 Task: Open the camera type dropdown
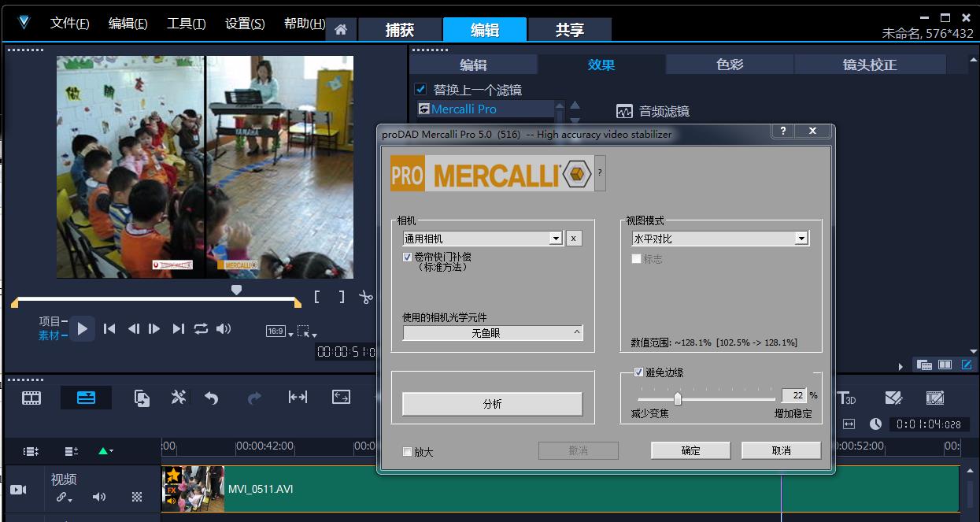coord(556,239)
